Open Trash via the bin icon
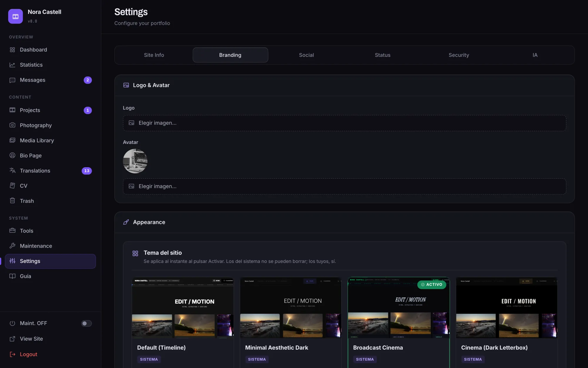The image size is (588, 368). coord(12,201)
